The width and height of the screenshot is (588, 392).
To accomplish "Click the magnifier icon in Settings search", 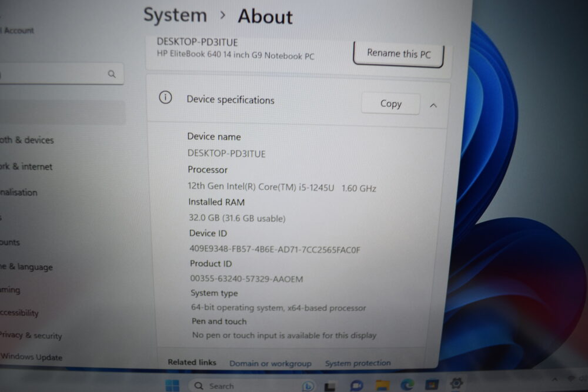I will point(112,74).
